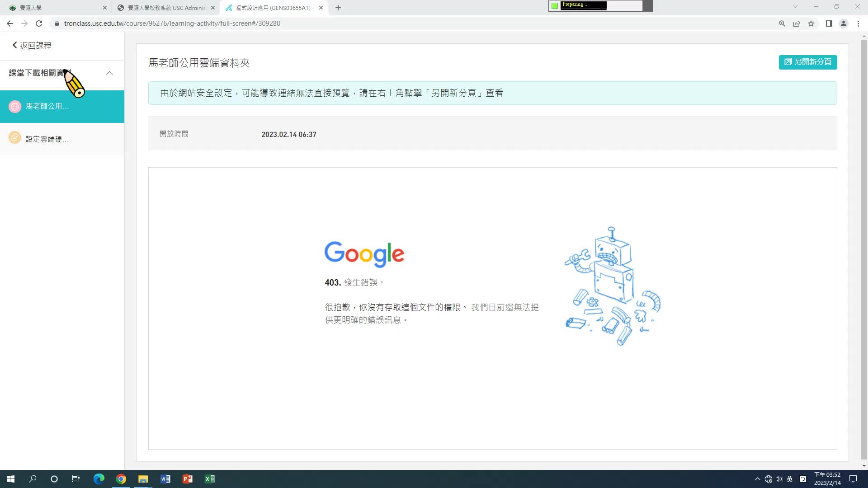This screenshot has height=488, width=868.
Task: Click the Google logo in error page
Action: click(364, 253)
